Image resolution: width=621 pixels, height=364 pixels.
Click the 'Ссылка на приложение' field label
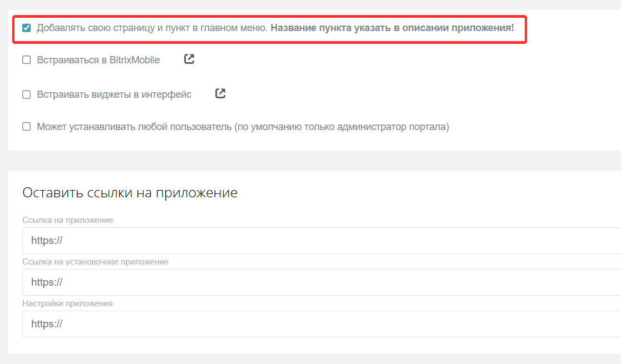click(68, 220)
